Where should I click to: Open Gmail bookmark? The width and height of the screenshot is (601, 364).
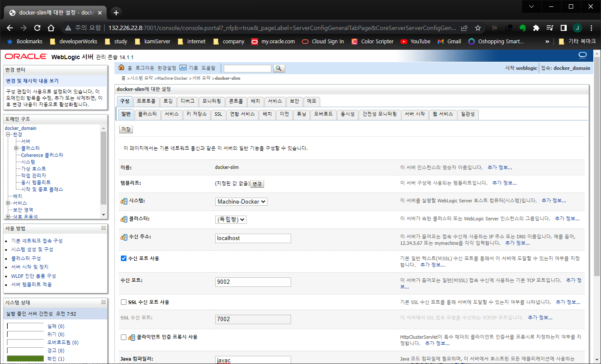449,42
